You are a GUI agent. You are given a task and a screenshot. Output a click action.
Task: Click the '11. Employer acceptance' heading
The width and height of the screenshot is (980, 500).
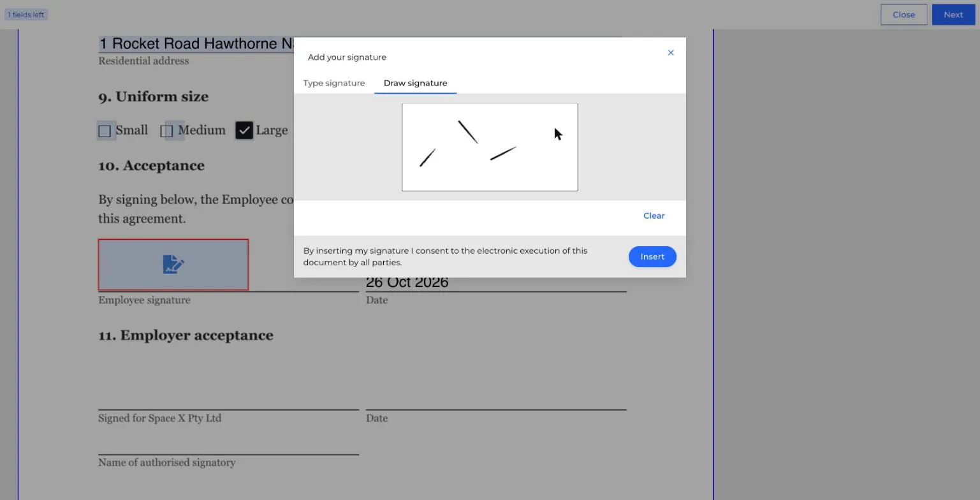186,335
